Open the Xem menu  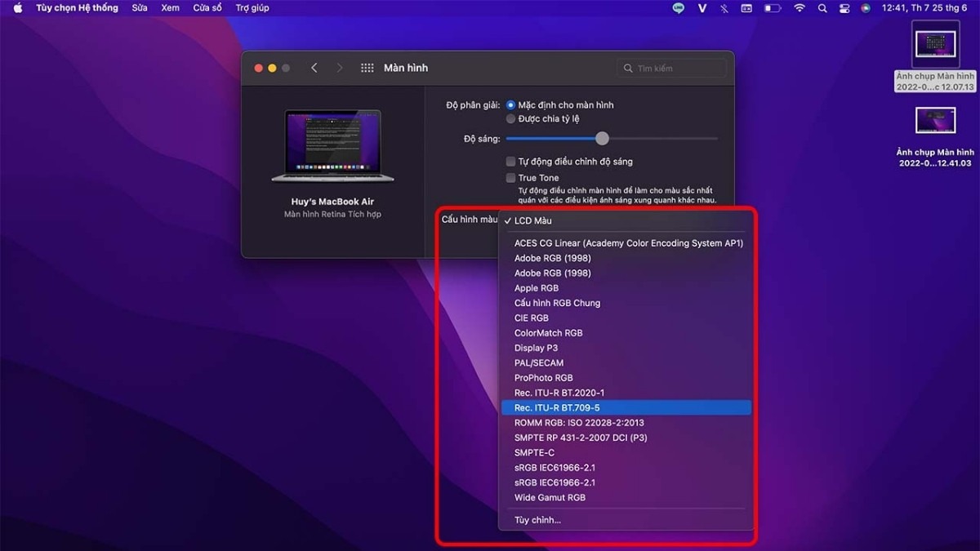pos(170,8)
